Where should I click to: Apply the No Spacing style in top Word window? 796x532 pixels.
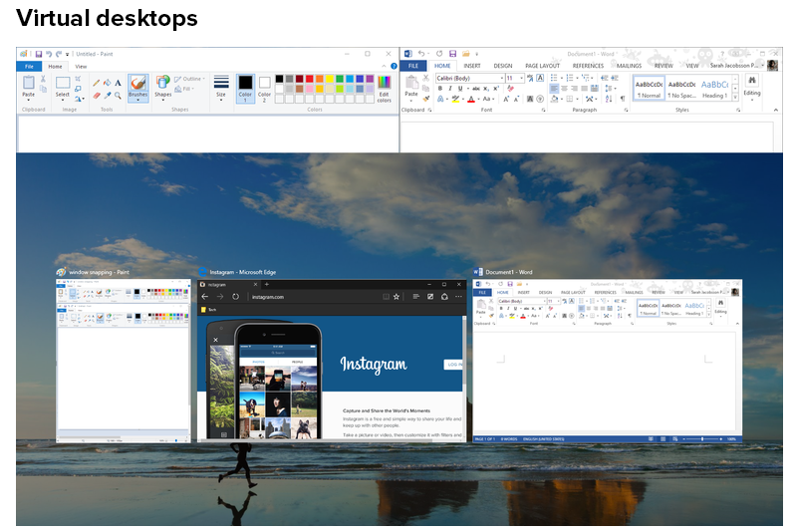point(681,89)
